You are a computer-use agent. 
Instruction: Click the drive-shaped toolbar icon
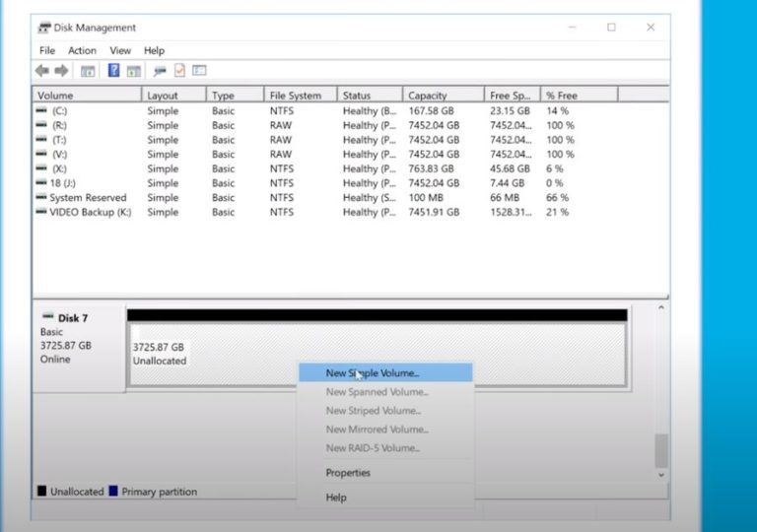[x=159, y=71]
